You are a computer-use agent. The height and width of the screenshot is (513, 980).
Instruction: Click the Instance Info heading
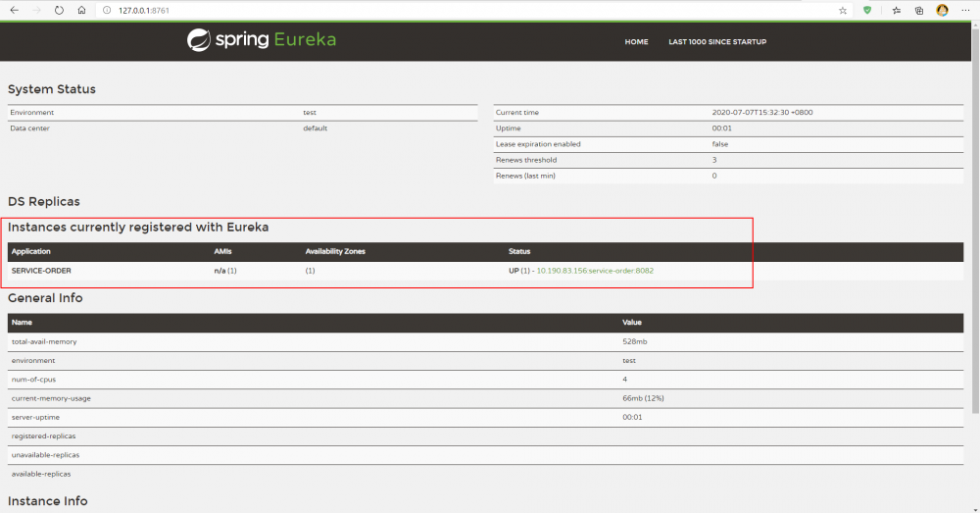pyautogui.click(x=47, y=501)
